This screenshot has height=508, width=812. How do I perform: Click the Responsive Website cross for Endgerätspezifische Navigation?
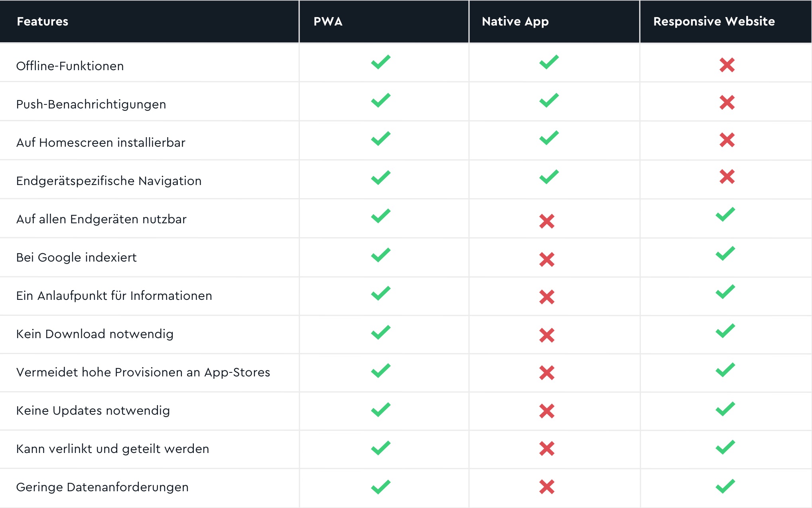[x=727, y=177]
